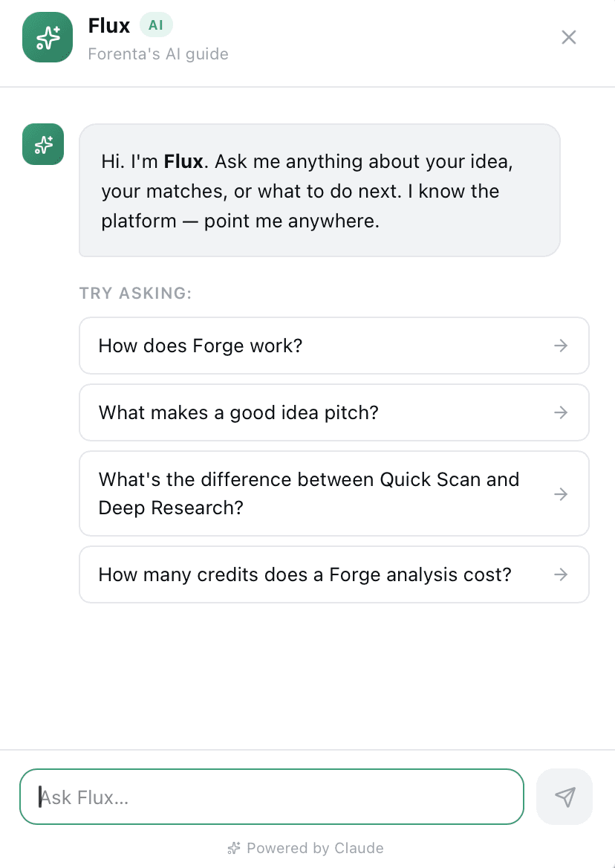Screen dimensions: 615x868
Task: Click the Flux avatar beside the greeting message
Action: tap(42, 144)
